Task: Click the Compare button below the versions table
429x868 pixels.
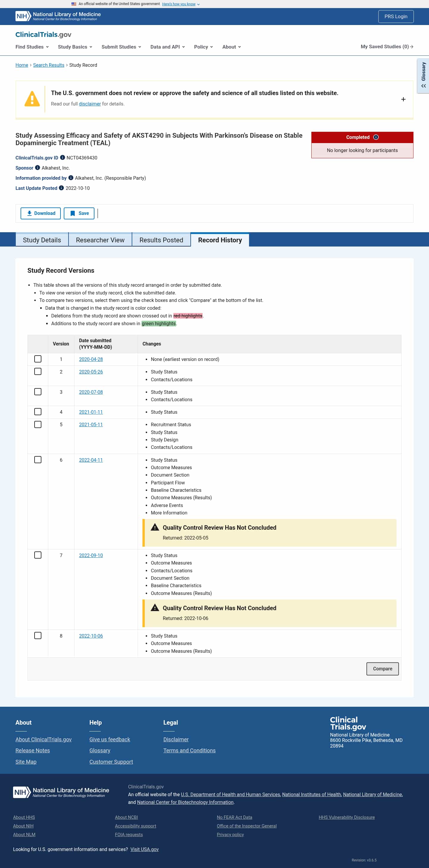Action: pos(383,669)
